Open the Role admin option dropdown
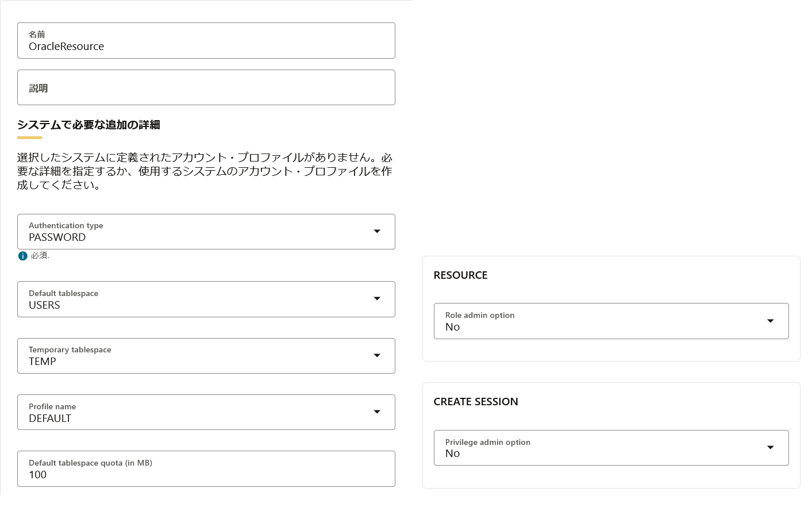Viewport: 812px width, 507px height. (x=611, y=321)
